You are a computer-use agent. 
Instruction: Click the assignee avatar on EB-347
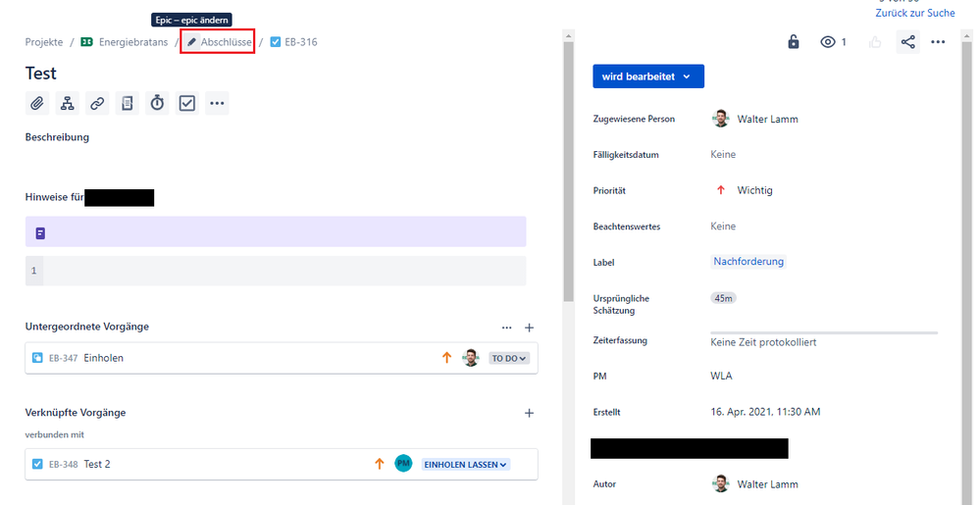[x=471, y=358]
